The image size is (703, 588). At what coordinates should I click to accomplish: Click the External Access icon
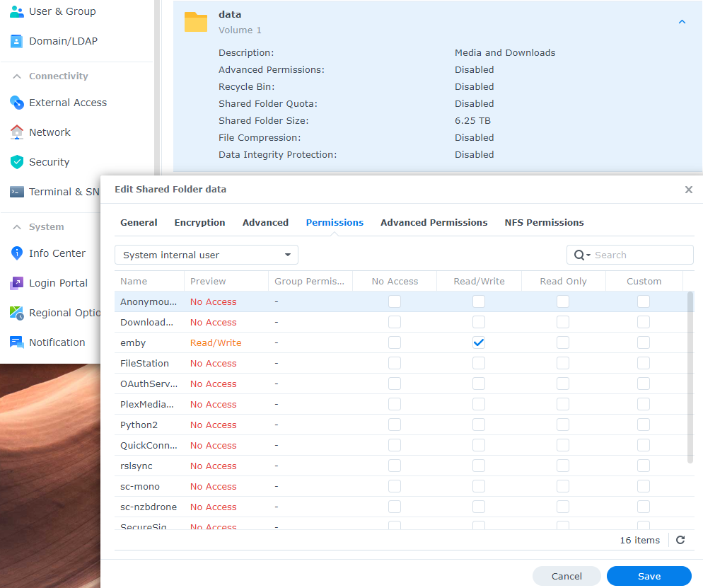17,103
